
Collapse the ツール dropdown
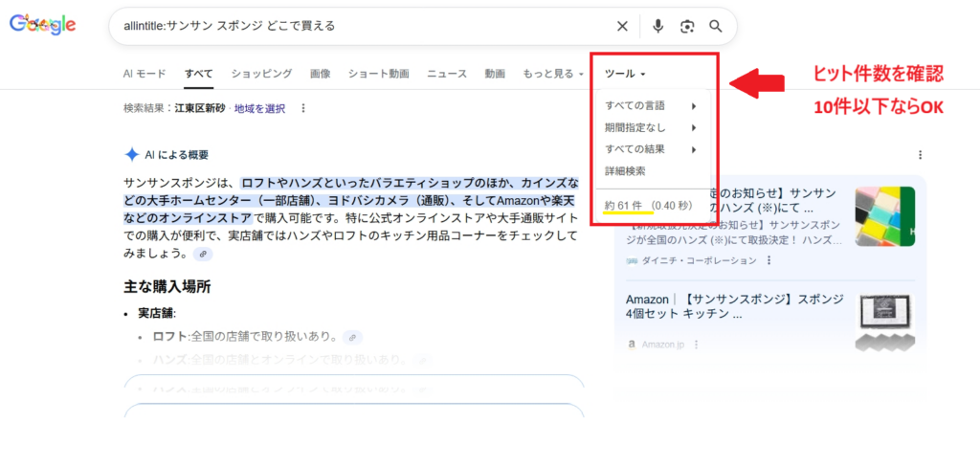626,74
